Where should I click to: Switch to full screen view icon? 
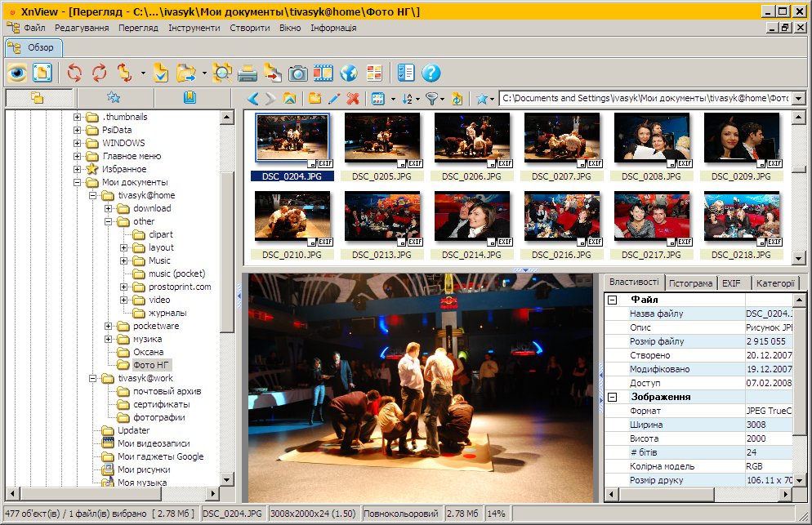tap(42, 73)
